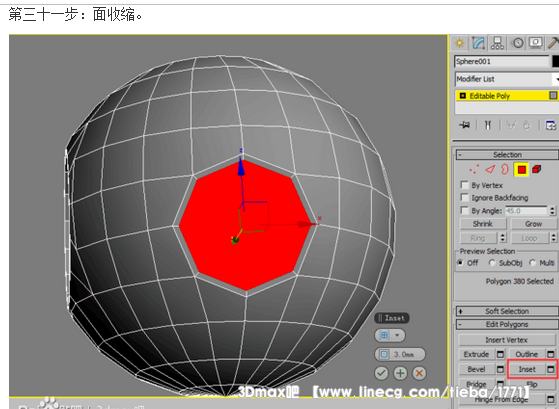Screen dimensions: 559x409
Task: Select SubObj preview selection radio
Action: coord(492,263)
